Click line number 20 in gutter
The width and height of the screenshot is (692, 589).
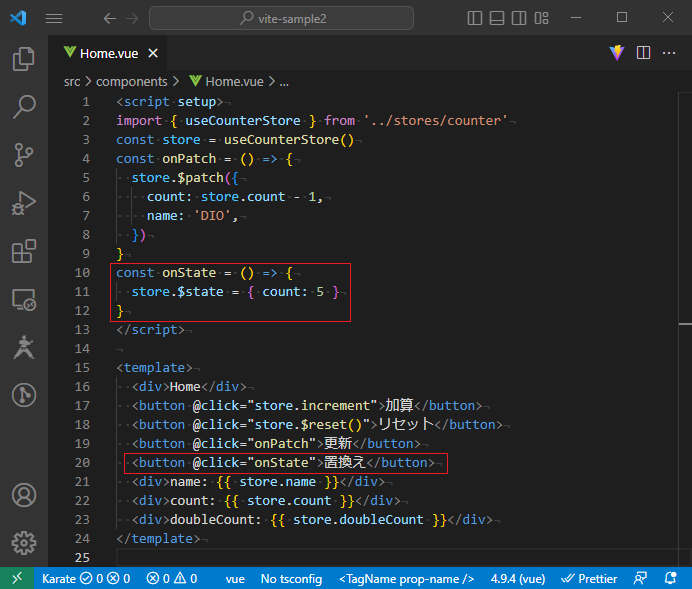click(82, 462)
